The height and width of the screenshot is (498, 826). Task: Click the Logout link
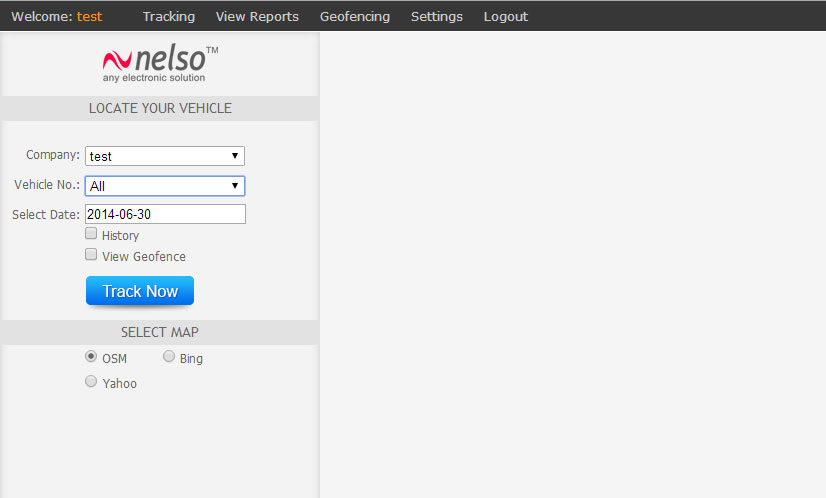point(505,16)
